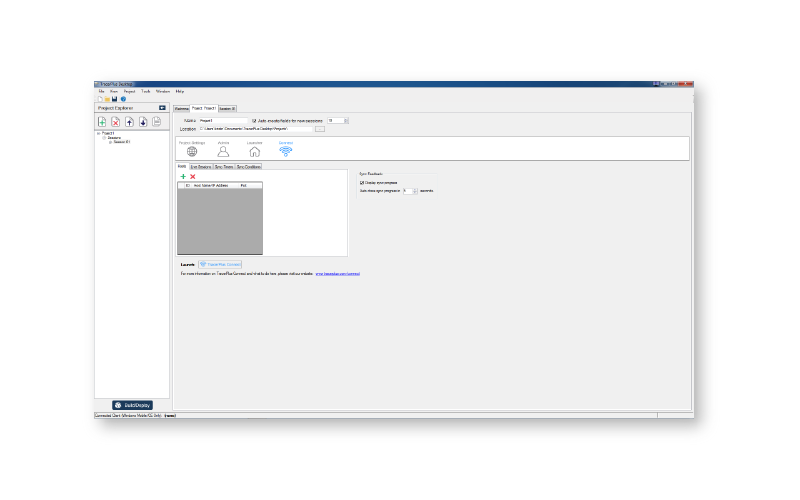Open Project Settings globe icon

click(x=192, y=152)
